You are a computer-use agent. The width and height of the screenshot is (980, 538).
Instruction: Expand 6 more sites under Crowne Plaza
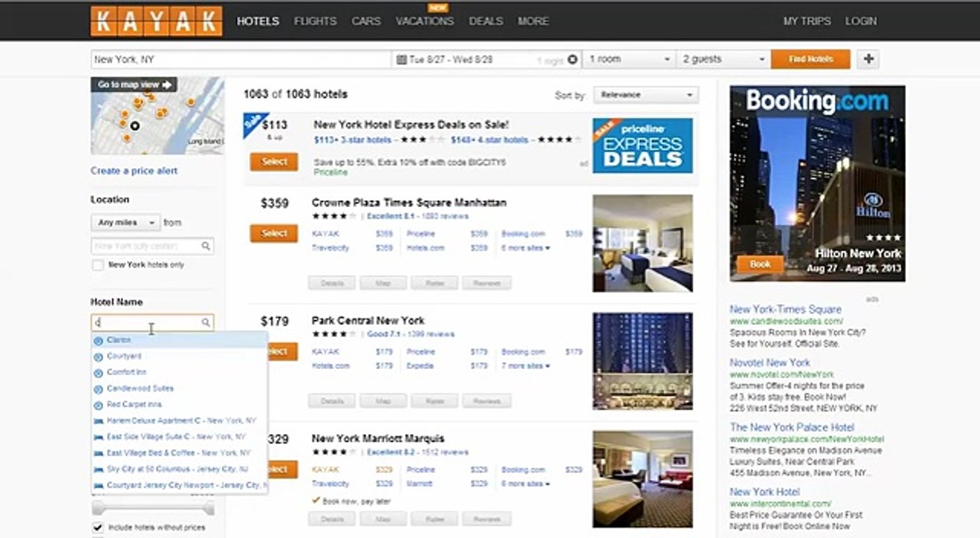(526, 248)
